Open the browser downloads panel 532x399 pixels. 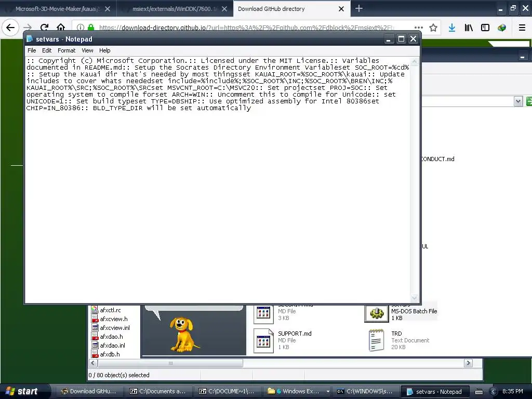pos(452,28)
